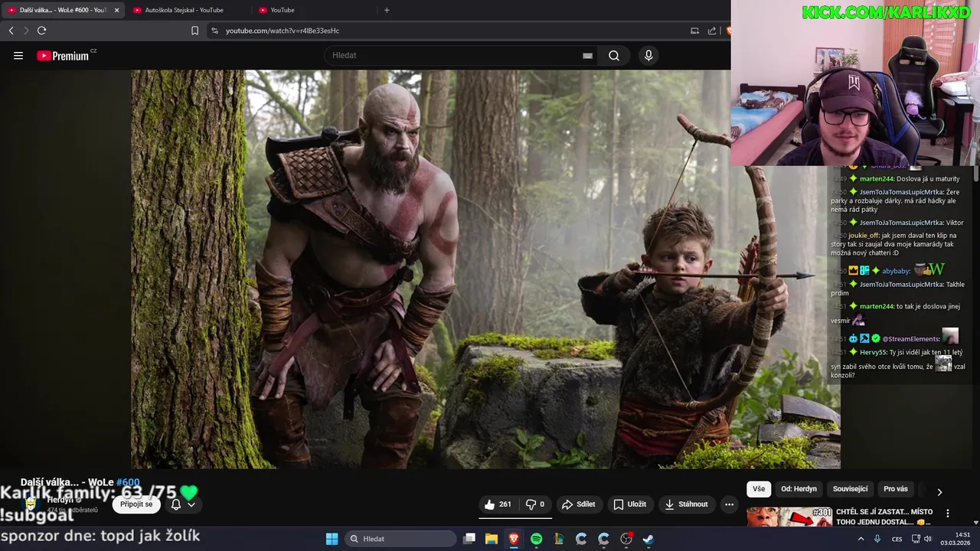
Task: Select the Vše filter chip
Action: (759, 489)
